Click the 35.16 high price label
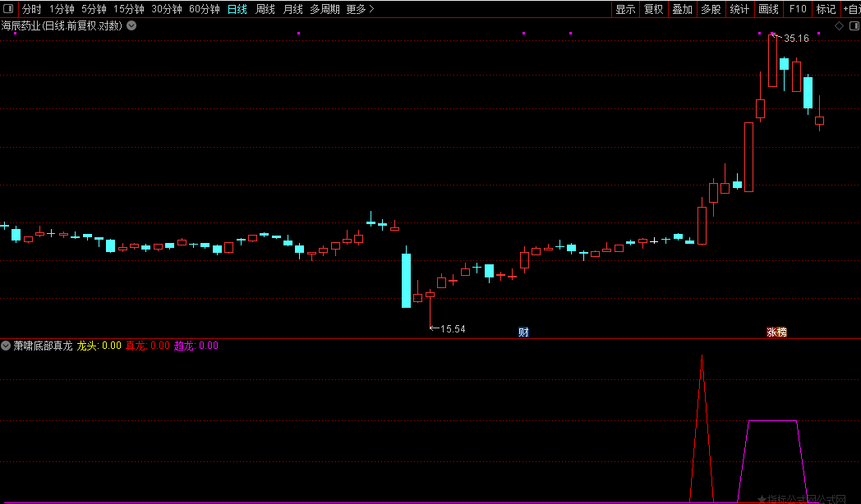861x504 pixels. click(x=796, y=39)
